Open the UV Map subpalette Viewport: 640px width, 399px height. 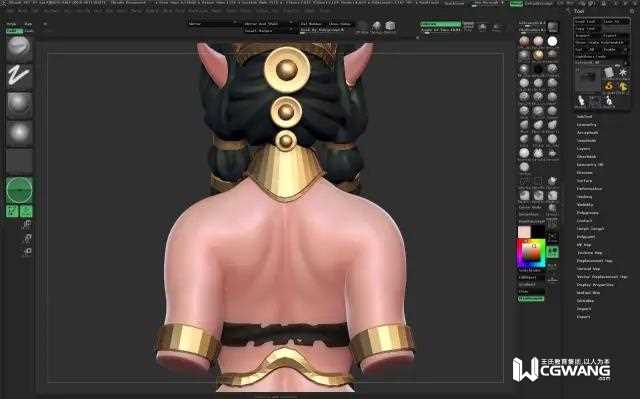click(584, 245)
